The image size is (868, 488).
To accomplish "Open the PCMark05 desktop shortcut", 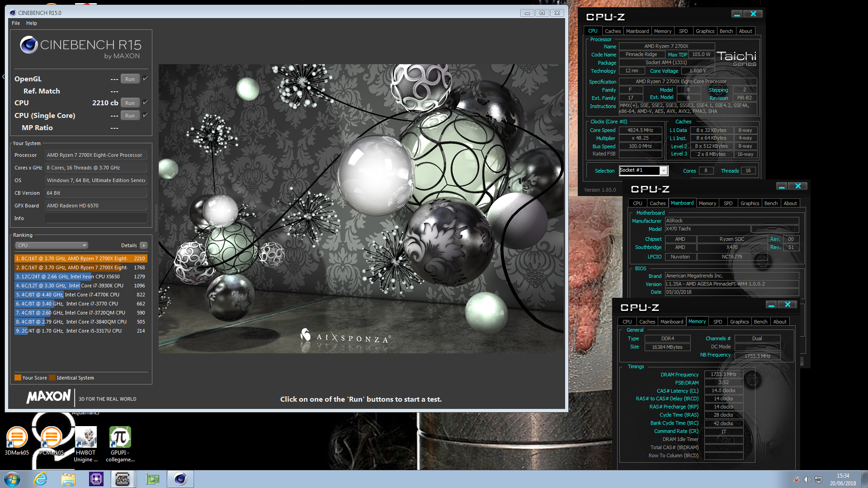I will 51,441.
